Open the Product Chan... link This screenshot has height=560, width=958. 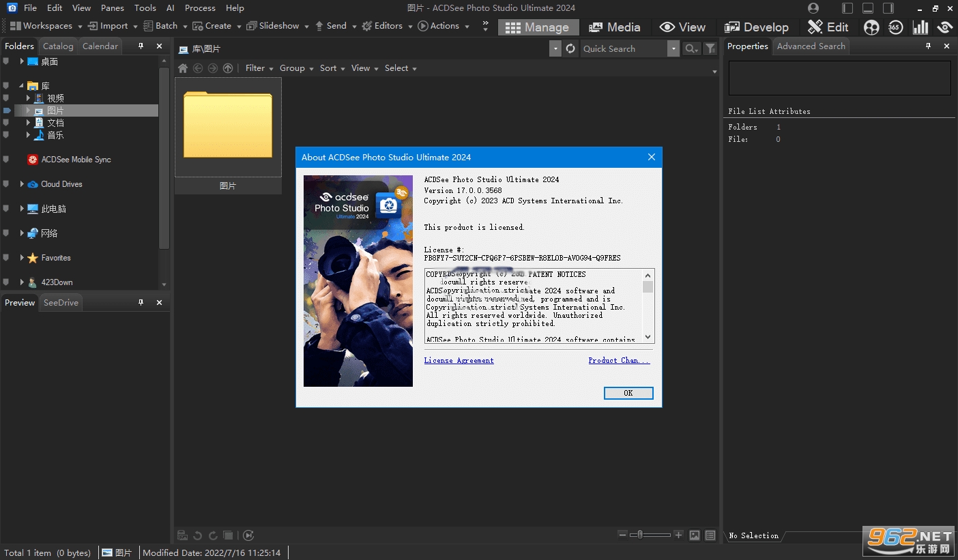tap(620, 360)
